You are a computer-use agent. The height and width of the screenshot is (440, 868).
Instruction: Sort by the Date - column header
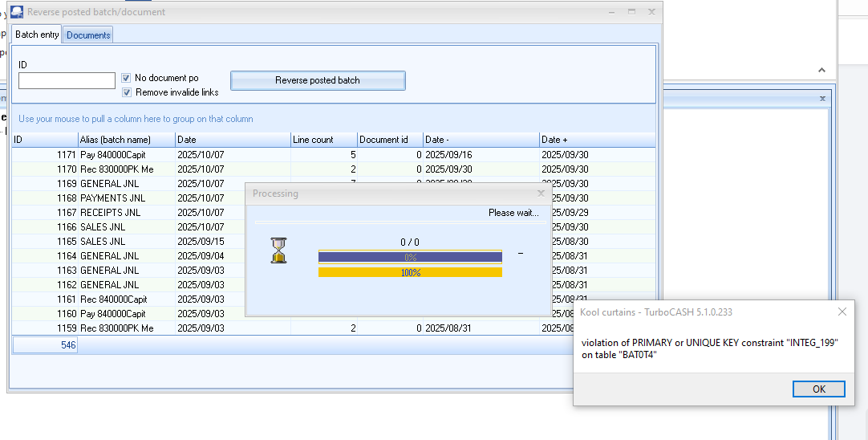pos(481,140)
